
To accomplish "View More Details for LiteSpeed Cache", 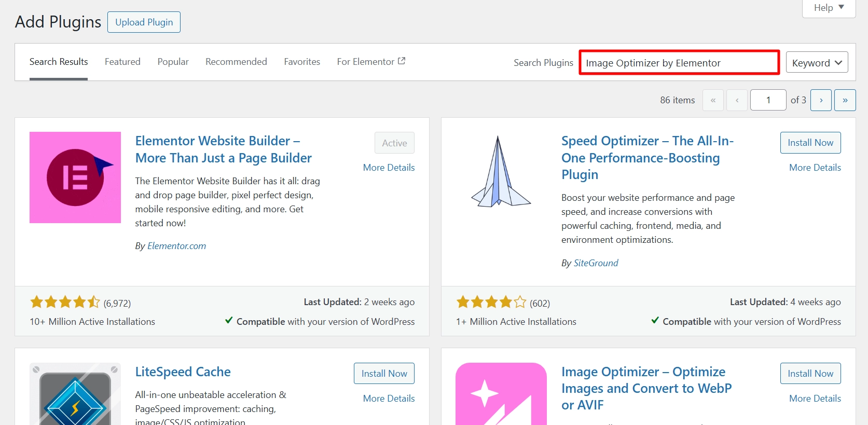I will pos(389,399).
